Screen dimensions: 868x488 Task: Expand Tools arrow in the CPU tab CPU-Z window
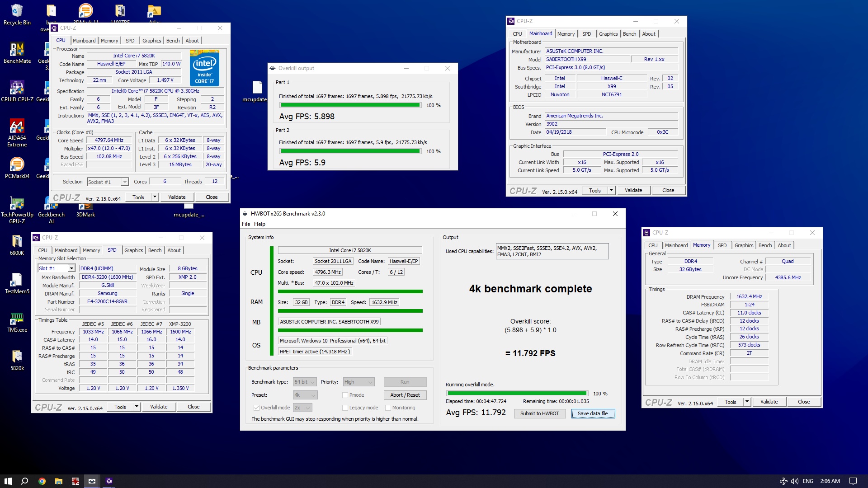[155, 197]
